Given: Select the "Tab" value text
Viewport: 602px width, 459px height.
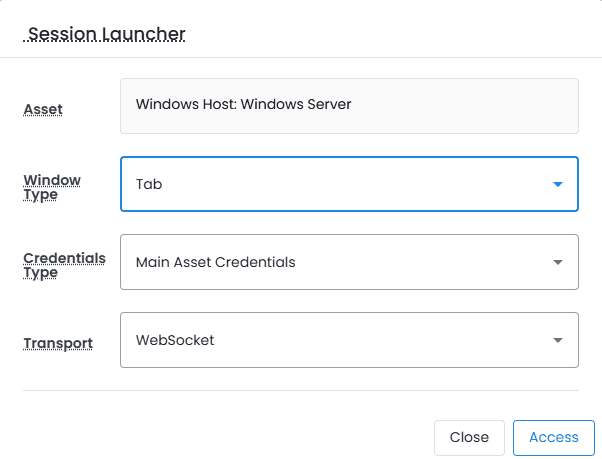Looking at the screenshot, I should (149, 185).
